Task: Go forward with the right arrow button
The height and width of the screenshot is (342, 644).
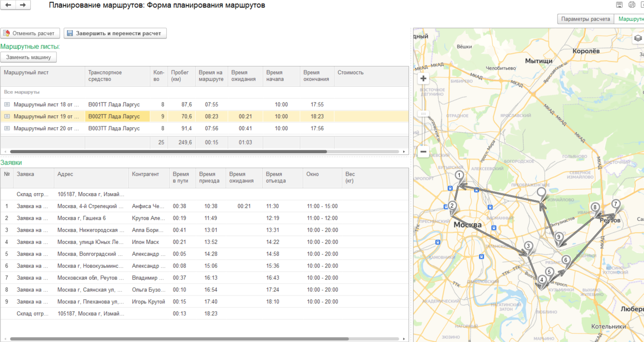Action: point(23,5)
